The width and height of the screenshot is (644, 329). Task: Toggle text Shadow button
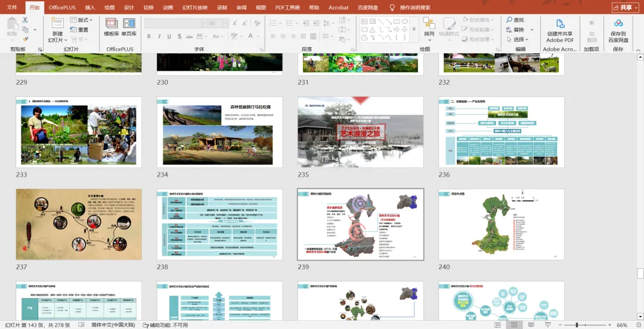tap(179, 36)
